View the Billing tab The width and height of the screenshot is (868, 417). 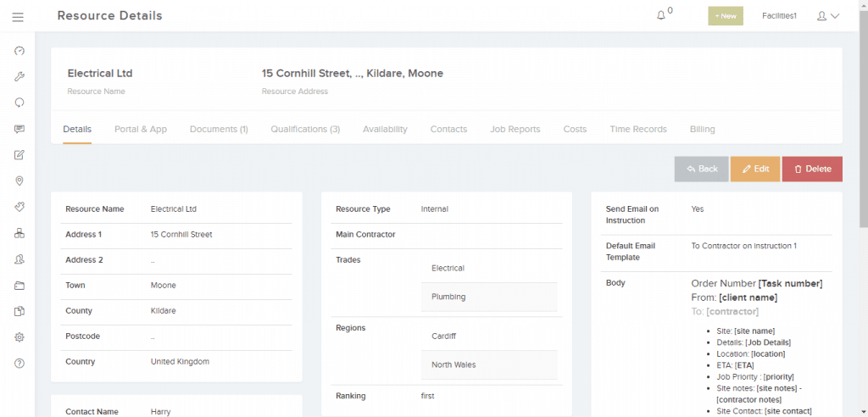(702, 129)
